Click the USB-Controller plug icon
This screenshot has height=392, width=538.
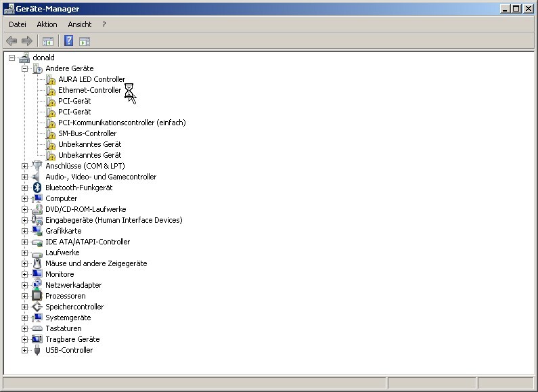[37, 350]
